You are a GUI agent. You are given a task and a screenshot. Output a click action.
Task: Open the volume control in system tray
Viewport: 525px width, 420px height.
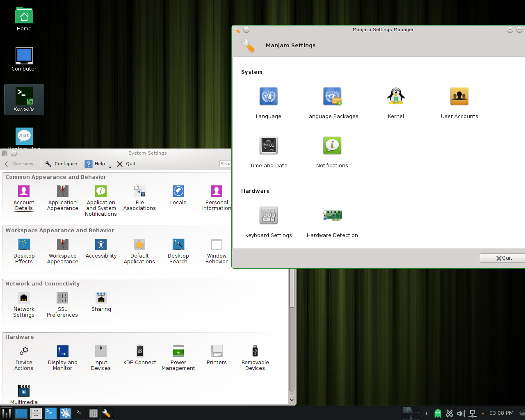461,413
